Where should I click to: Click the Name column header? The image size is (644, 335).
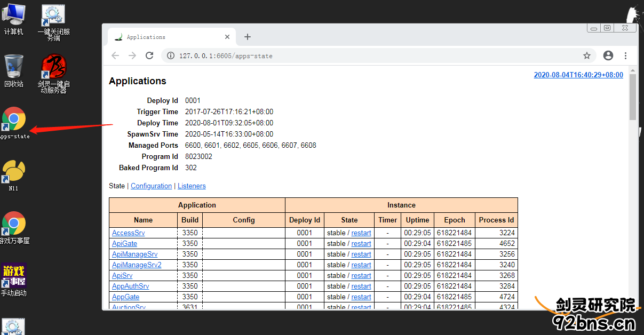tap(143, 220)
